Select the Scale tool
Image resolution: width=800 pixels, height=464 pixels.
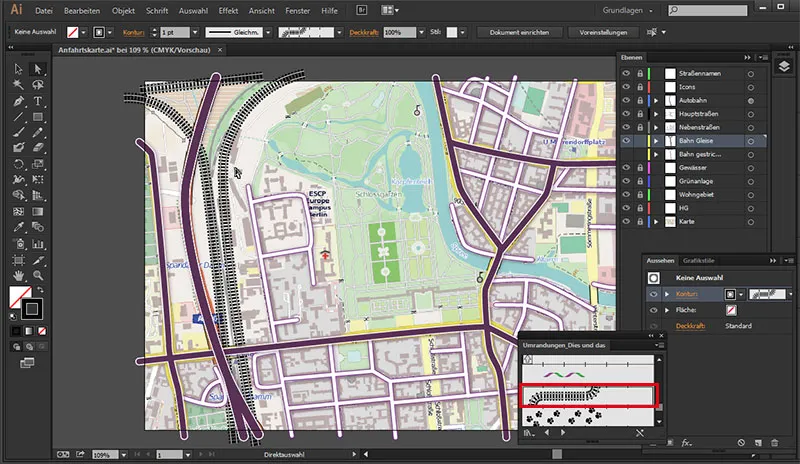[37, 164]
